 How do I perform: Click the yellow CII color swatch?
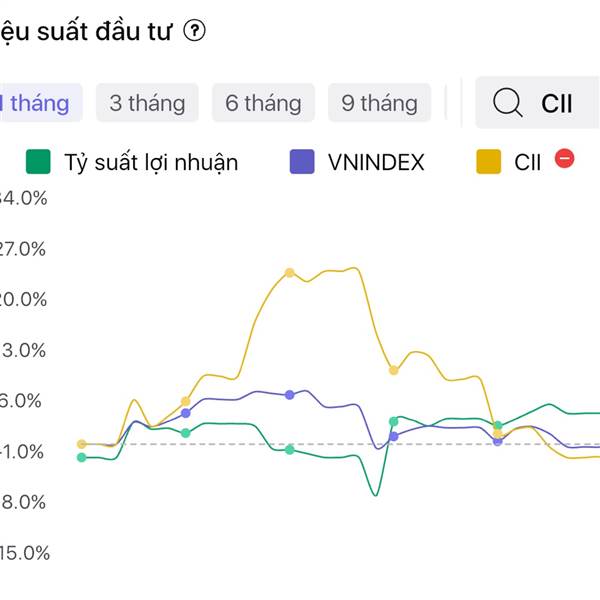click(x=489, y=161)
